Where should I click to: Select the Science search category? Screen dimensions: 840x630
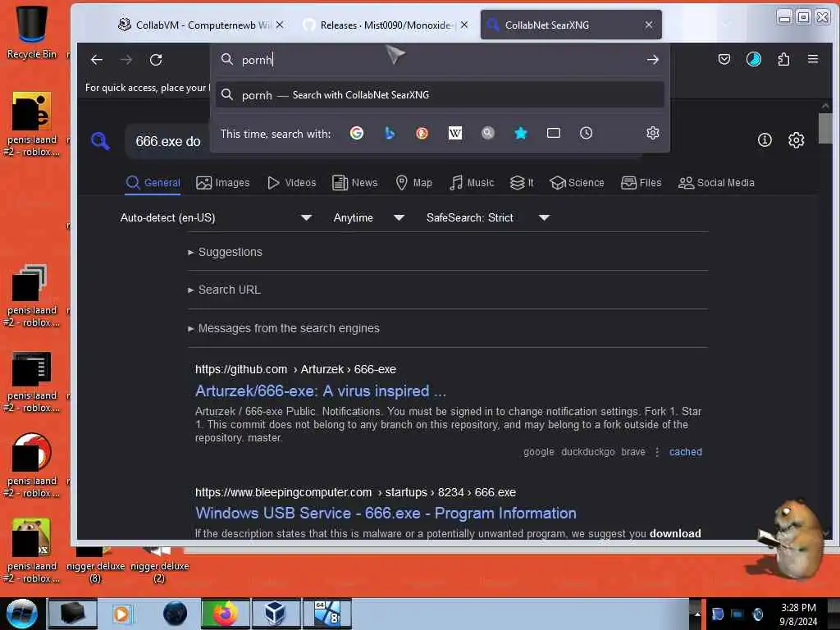(577, 183)
